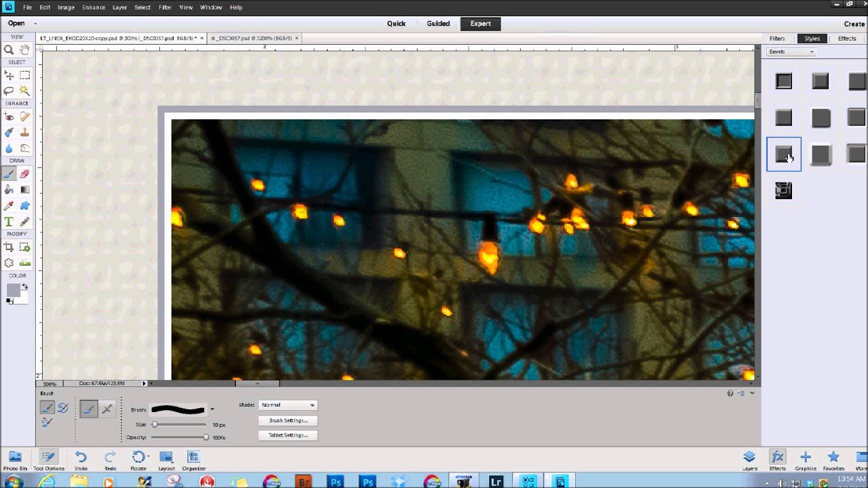Select the Red Eye Removal tool
This screenshot has width=868, height=488.
(9, 117)
